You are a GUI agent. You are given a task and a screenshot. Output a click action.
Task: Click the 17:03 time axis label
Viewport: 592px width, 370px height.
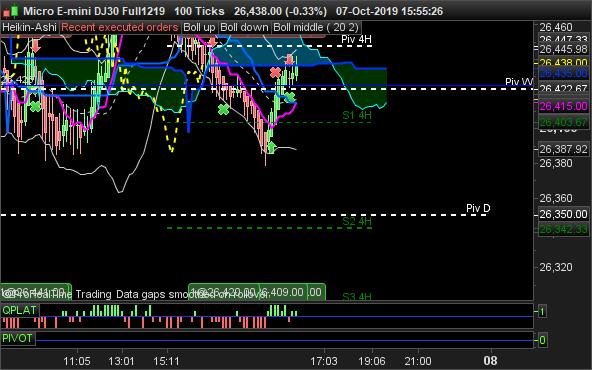point(324,361)
